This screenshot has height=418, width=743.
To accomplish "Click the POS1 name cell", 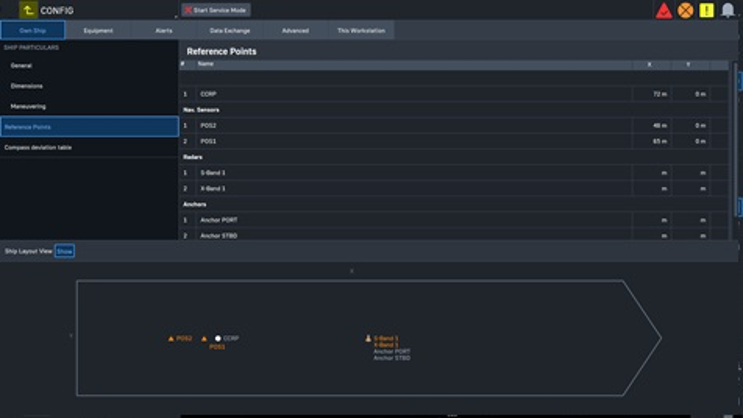I will tap(413, 141).
